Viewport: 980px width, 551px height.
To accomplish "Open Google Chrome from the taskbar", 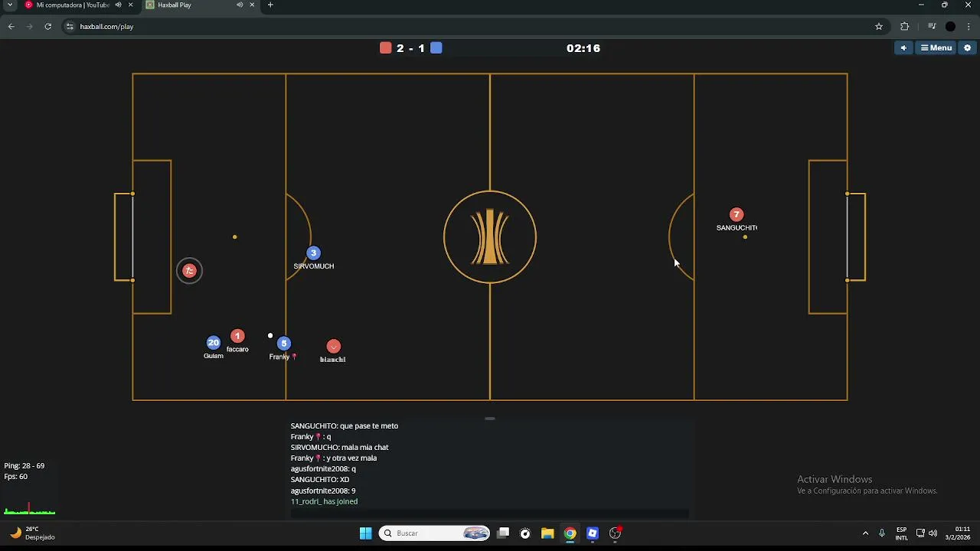I will (x=570, y=533).
